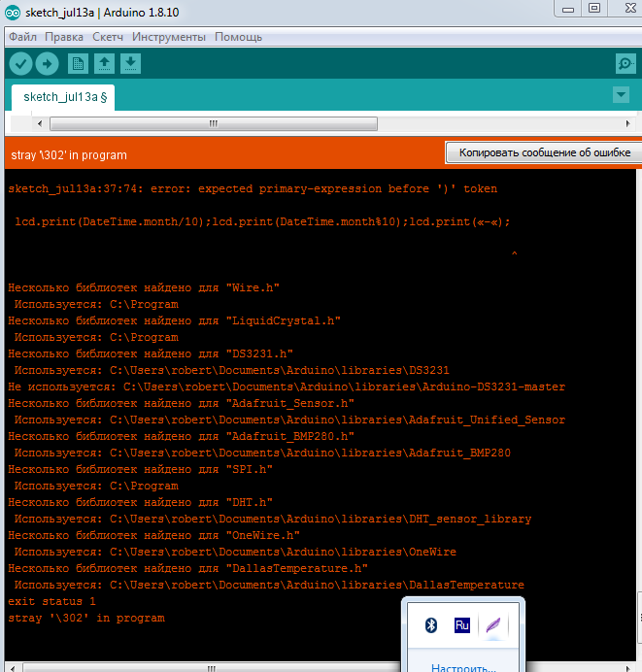Click the Save sketch down-arrow icon

[130, 64]
